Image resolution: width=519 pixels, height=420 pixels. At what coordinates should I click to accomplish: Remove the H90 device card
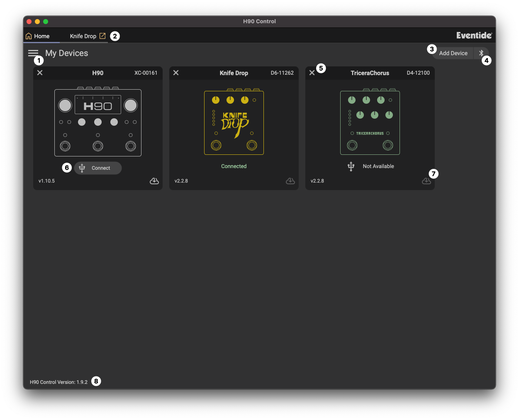point(40,73)
